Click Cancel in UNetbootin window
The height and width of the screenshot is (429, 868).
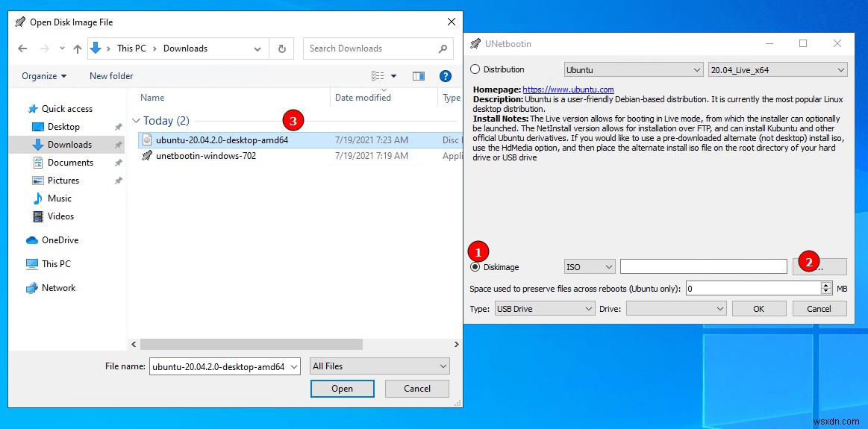pyautogui.click(x=819, y=309)
